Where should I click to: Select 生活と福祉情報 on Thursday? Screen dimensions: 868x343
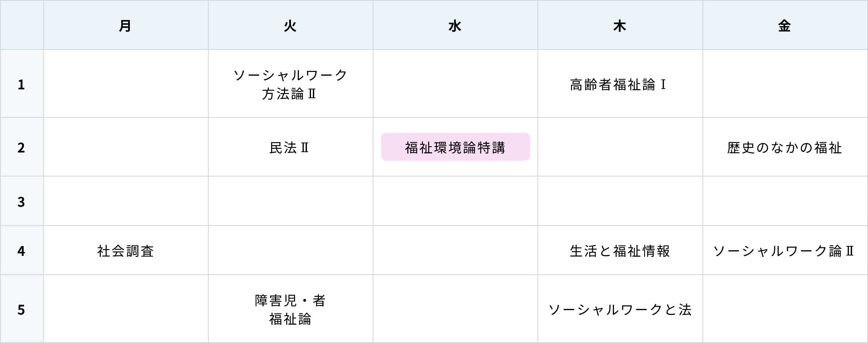pos(620,251)
